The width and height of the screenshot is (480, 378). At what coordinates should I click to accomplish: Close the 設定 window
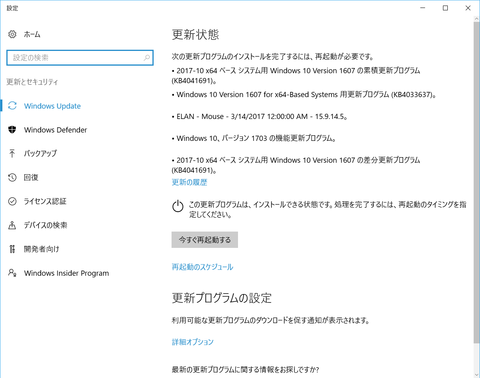[x=468, y=8]
